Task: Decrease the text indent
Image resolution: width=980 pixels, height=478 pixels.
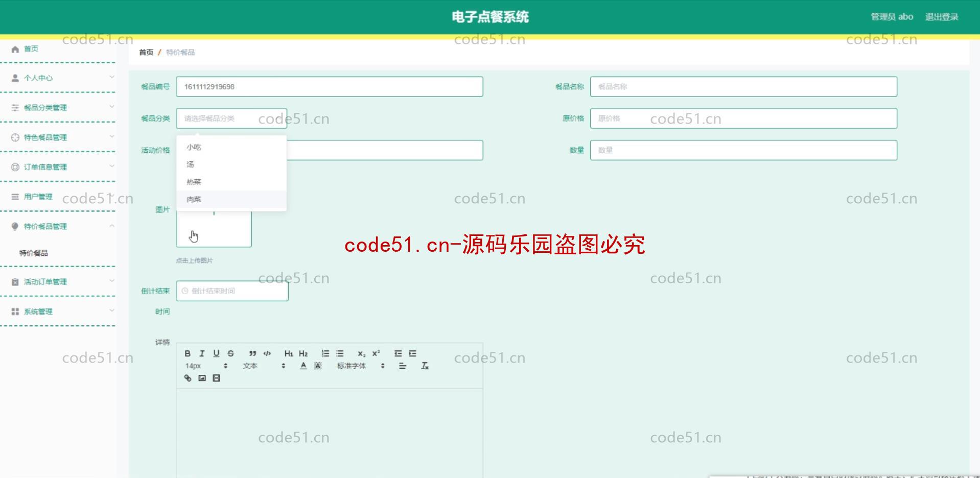Action: tap(398, 353)
